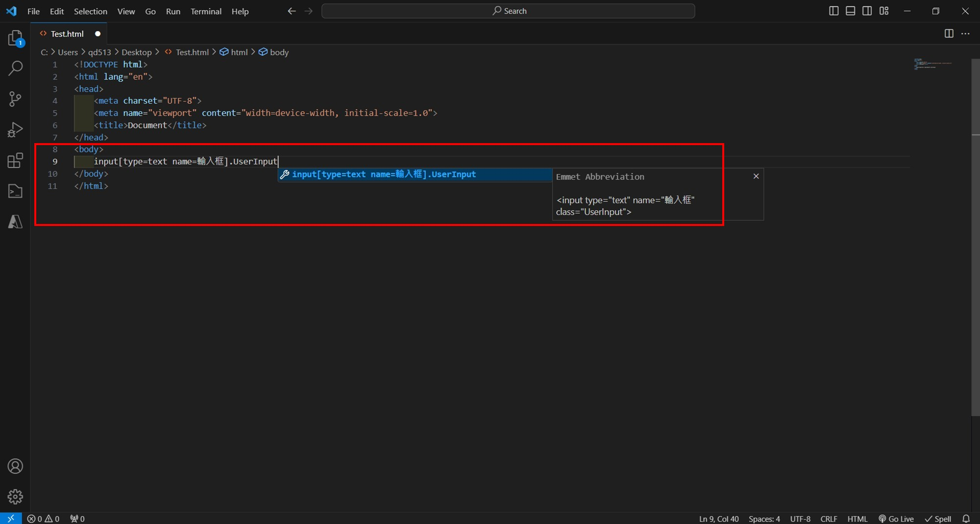Screen dimensions: 980x524
Task: Open the Go menu
Action: pyautogui.click(x=150, y=11)
